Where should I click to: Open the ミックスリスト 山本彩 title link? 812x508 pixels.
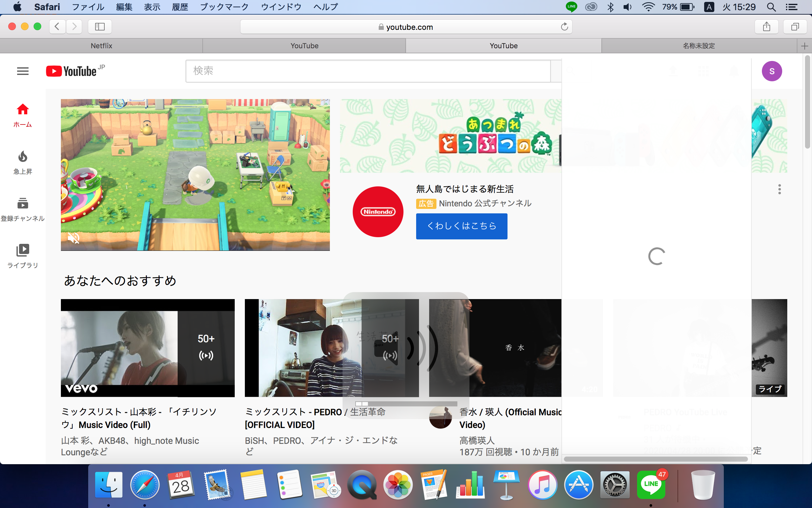[139, 418]
